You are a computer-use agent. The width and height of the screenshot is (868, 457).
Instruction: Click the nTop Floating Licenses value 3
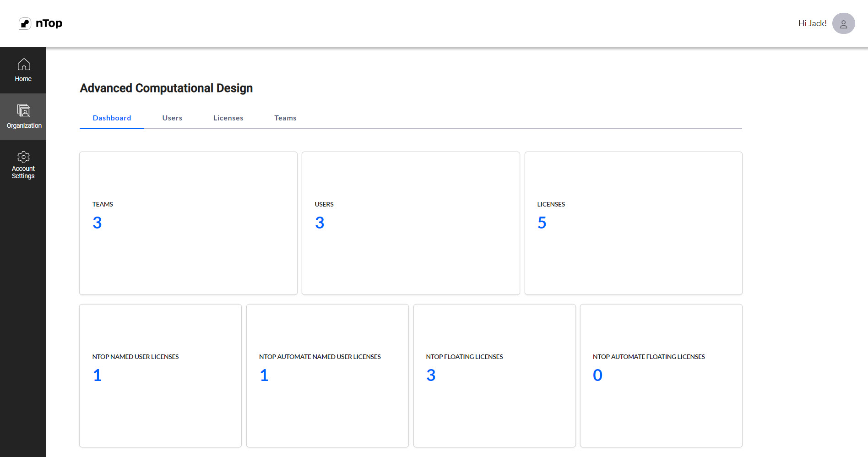431,375
